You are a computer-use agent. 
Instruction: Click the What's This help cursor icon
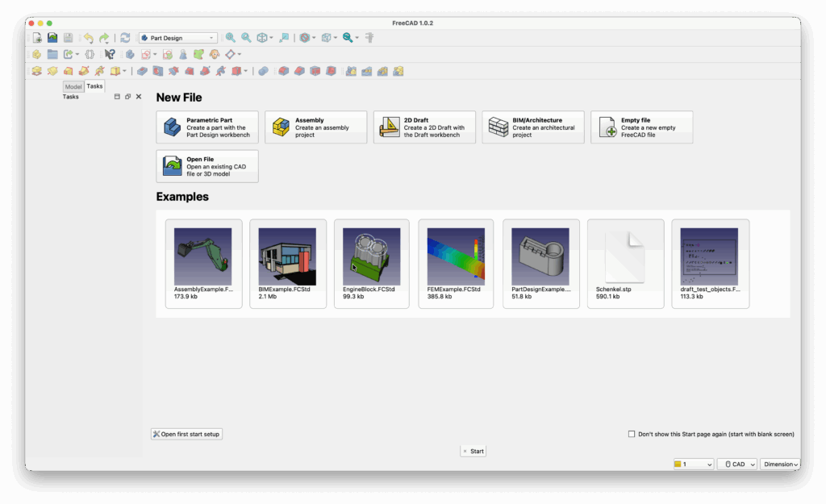click(110, 55)
